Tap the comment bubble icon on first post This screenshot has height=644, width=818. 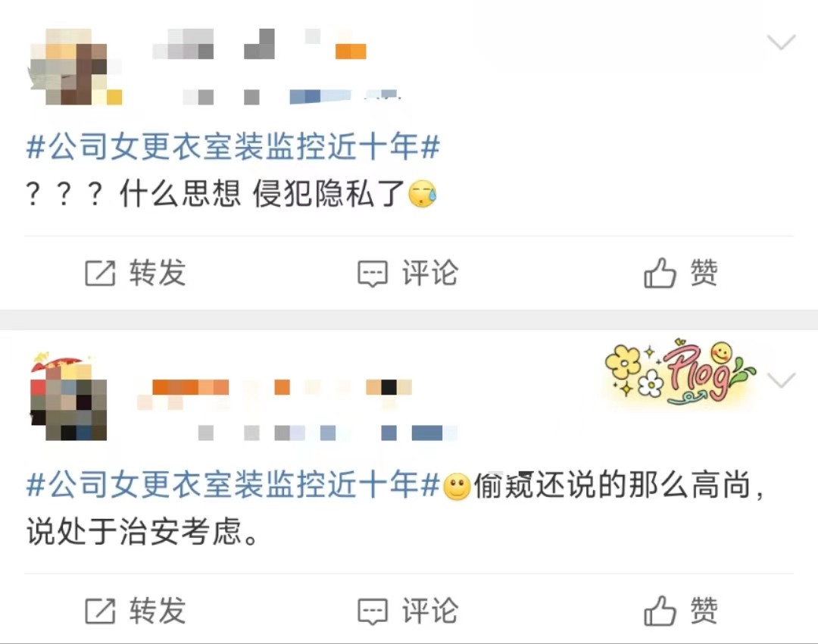tap(373, 274)
